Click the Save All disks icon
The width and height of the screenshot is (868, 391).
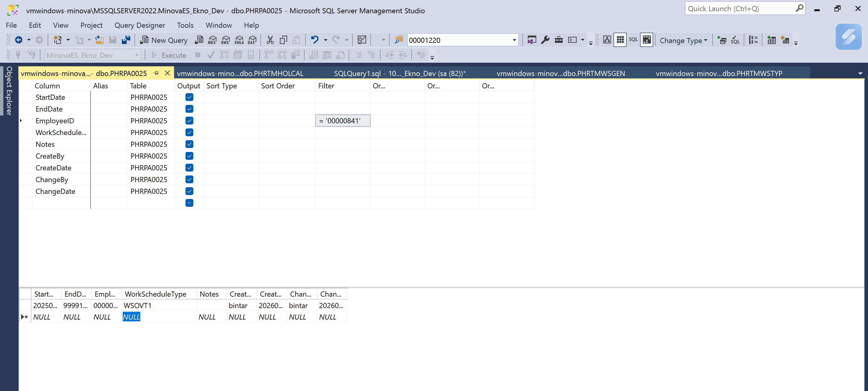[x=126, y=40]
